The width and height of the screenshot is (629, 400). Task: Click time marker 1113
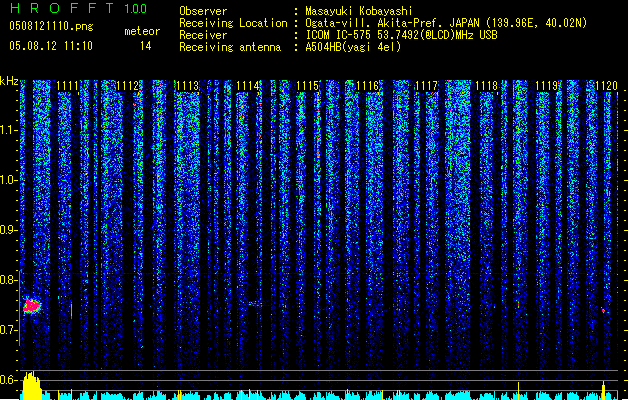pyautogui.click(x=187, y=86)
